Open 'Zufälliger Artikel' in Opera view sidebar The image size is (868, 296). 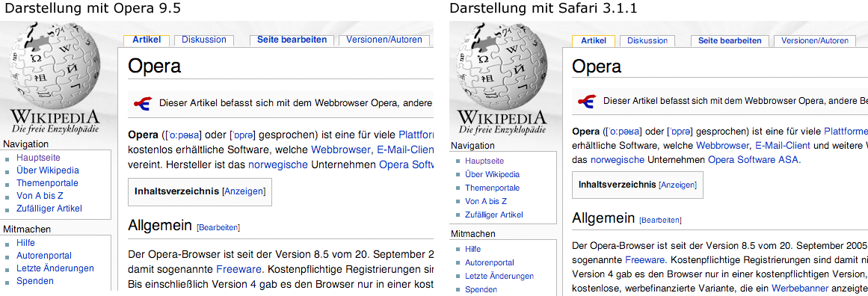[49, 209]
